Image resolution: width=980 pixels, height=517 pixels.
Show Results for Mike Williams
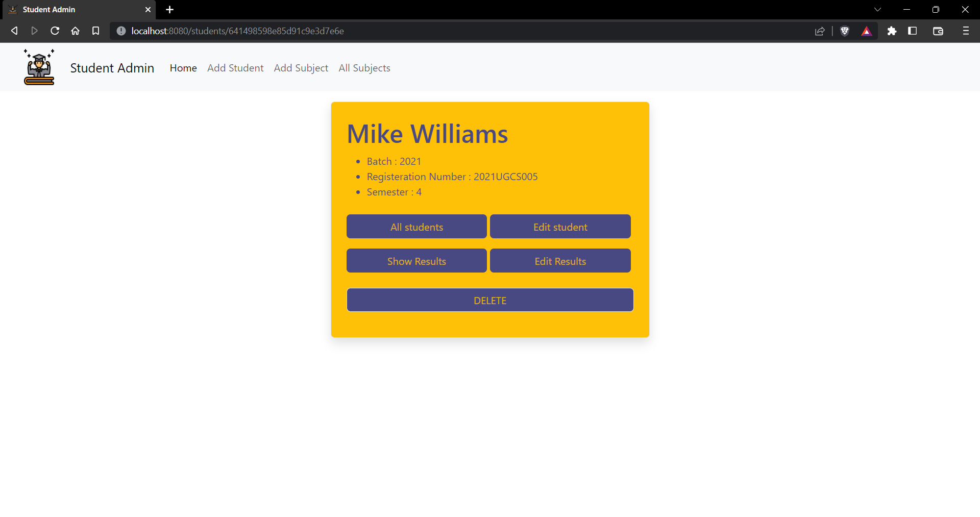(416, 261)
